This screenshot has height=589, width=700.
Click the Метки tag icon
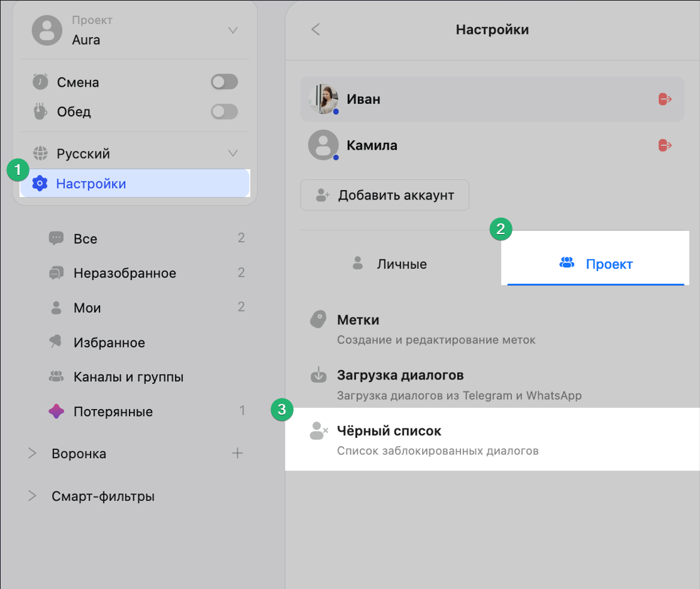tap(319, 320)
